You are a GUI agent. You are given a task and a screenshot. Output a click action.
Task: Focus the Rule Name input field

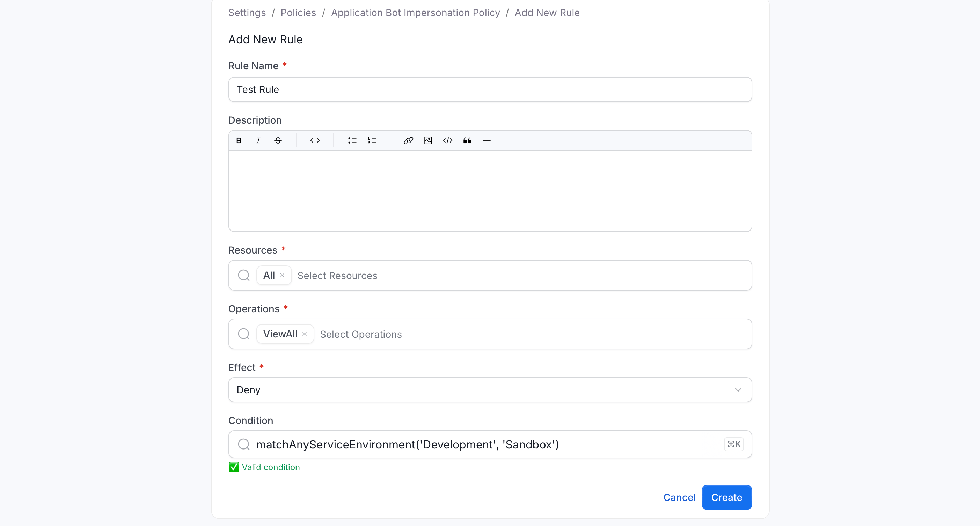click(490, 89)
